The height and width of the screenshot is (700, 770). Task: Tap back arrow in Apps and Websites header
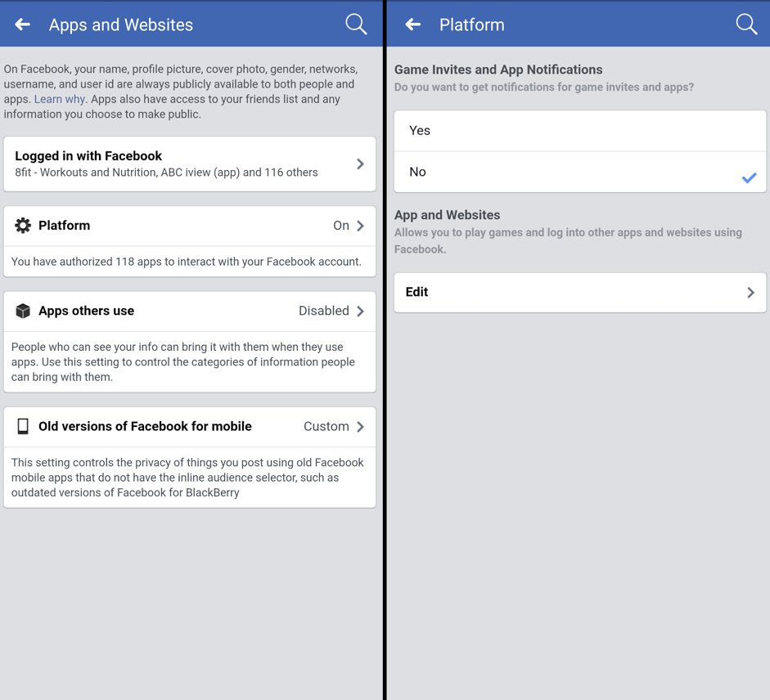point(22,25)
